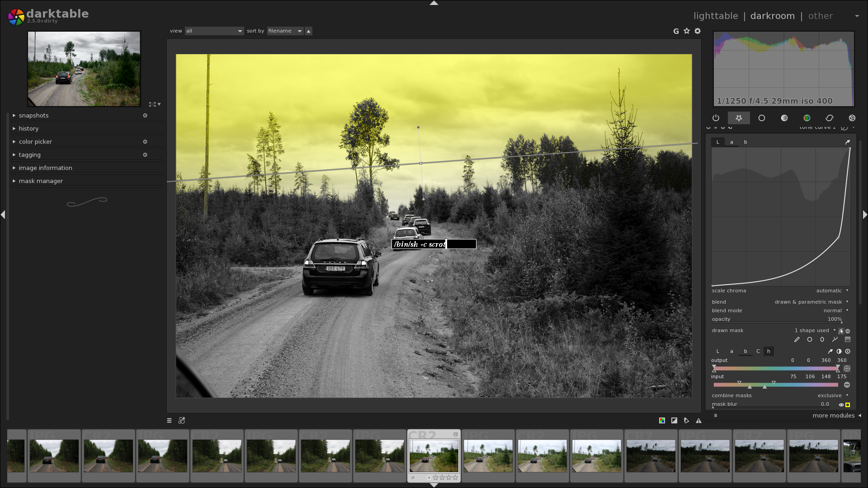
Task: Toggle raw overexposed indicator
Action: click(662, 421)
